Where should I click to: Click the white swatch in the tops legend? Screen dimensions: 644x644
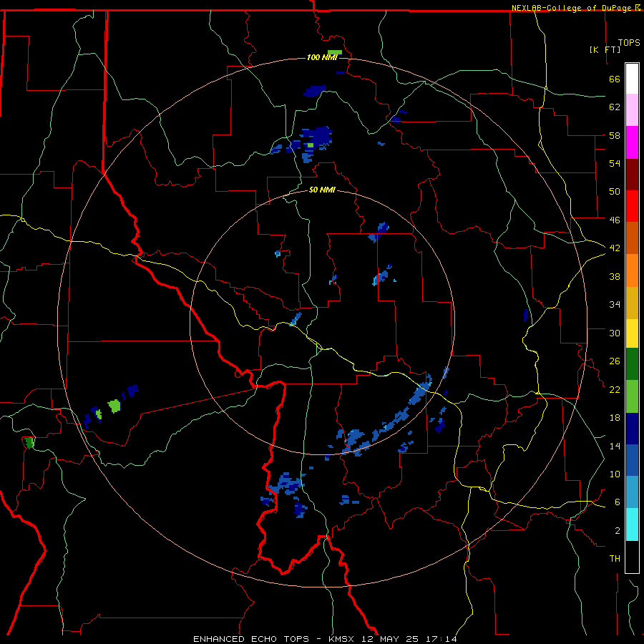[x=632, y=79]
